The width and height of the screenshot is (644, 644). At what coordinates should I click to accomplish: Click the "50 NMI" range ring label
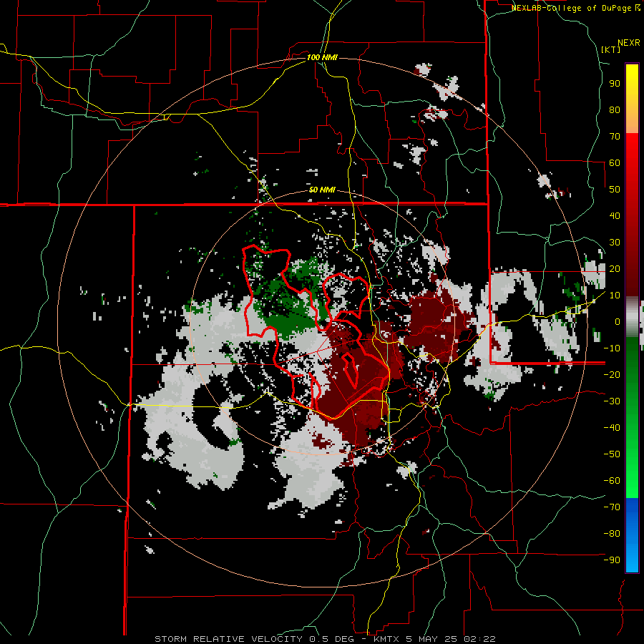(x=322, y=190)
